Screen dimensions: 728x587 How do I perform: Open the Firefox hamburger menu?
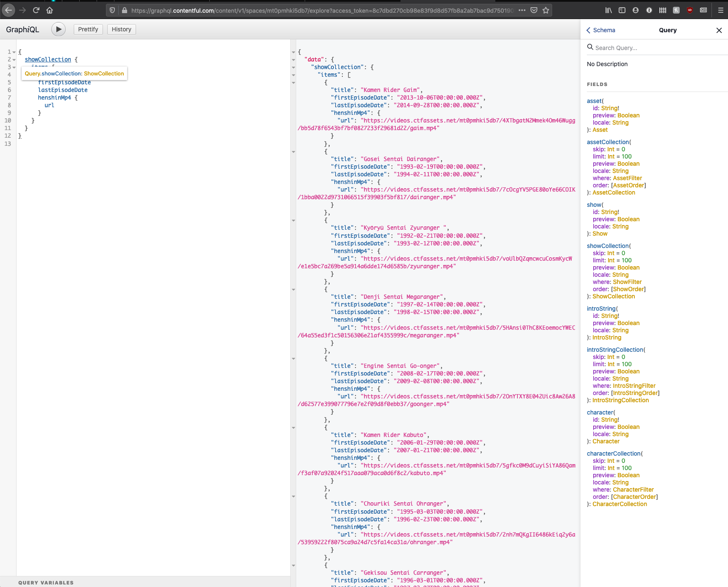pyautogui.click(x=720, y=10)
